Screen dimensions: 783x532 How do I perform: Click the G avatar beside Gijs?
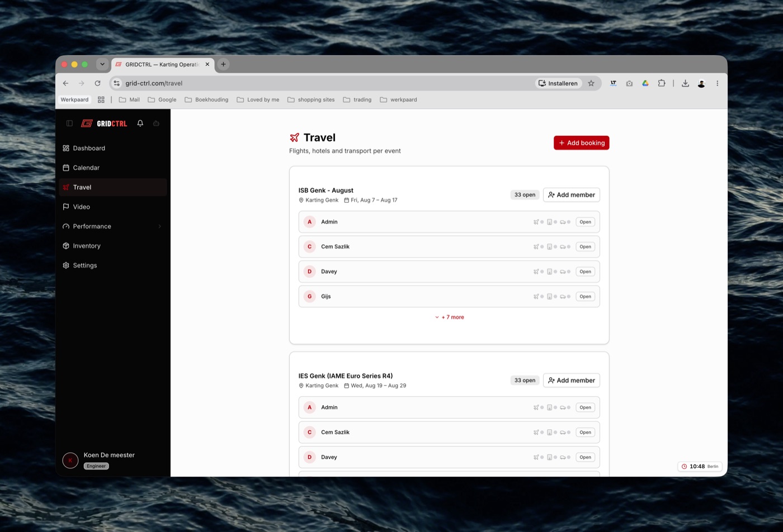(310, 297)
